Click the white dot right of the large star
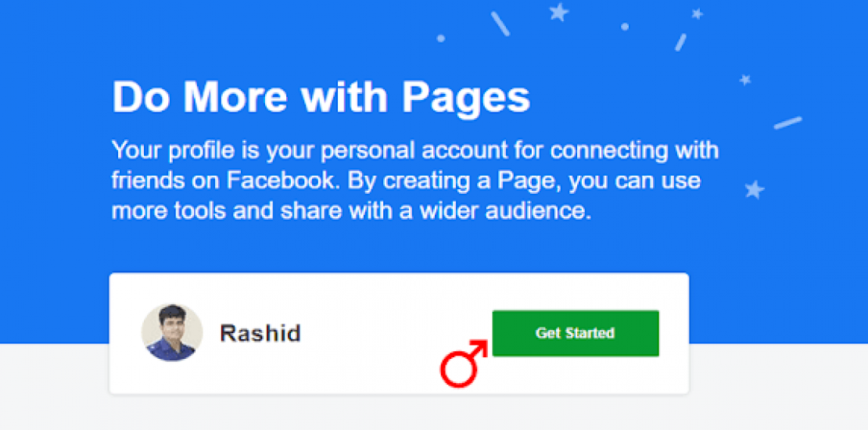 coord(625,27)
